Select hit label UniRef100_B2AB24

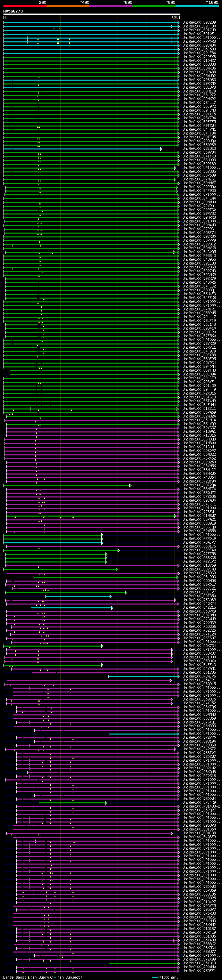pos(199,416)
